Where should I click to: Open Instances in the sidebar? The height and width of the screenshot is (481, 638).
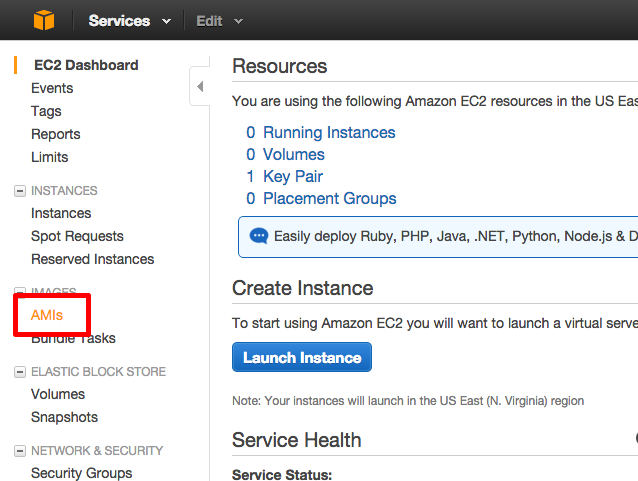[61, 213]
